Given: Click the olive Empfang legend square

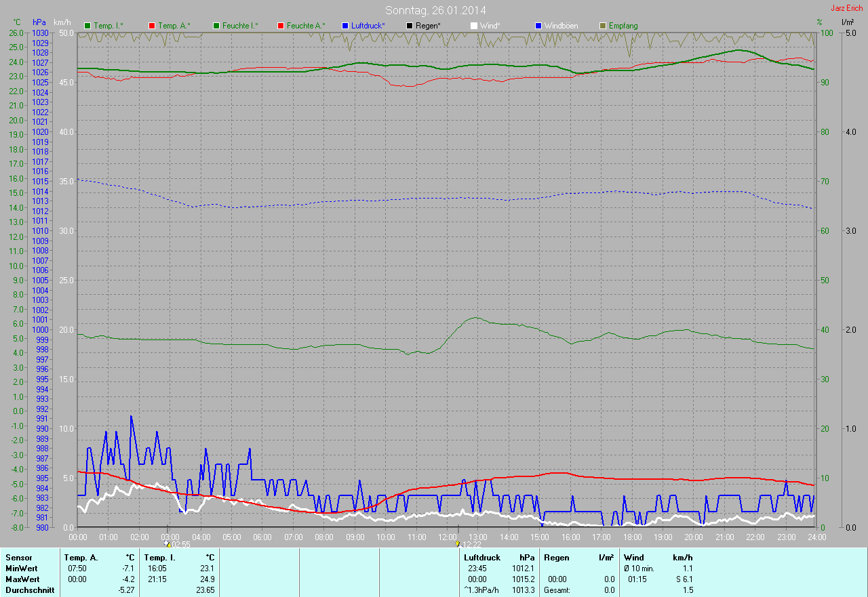Looking at the screenshot, I should pos(604,26).
